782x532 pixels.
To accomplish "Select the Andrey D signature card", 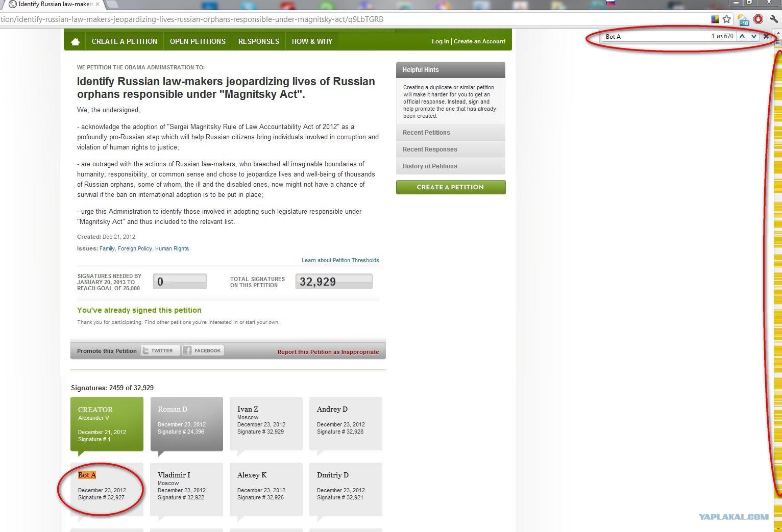I will pyautogui.click(x=346, y=424).
